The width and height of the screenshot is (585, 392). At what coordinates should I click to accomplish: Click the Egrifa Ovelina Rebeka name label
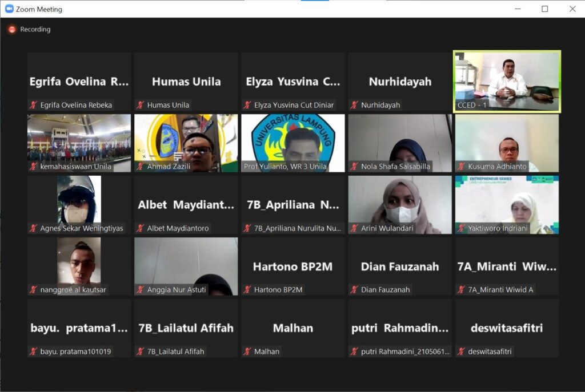[x=76, y=105]
